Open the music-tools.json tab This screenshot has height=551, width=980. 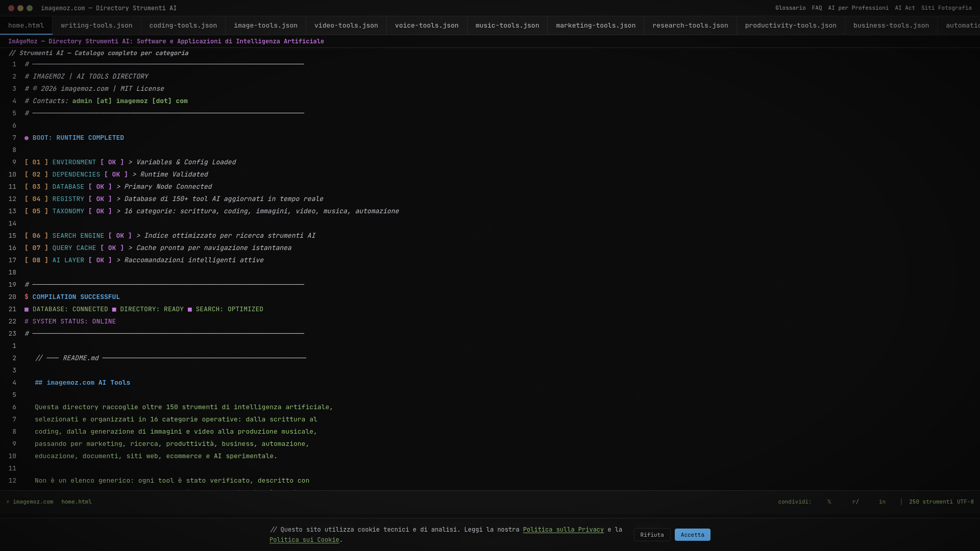coord(507,26)
